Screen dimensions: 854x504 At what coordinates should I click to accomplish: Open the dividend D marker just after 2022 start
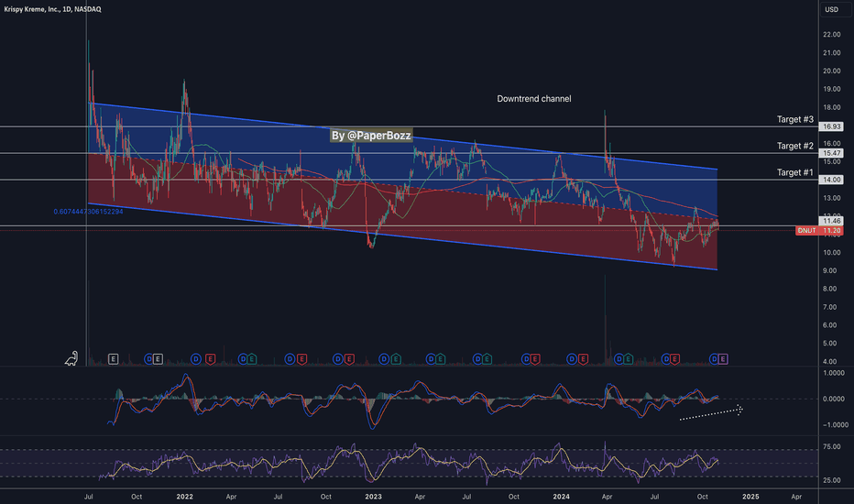(x=196, y=359)
